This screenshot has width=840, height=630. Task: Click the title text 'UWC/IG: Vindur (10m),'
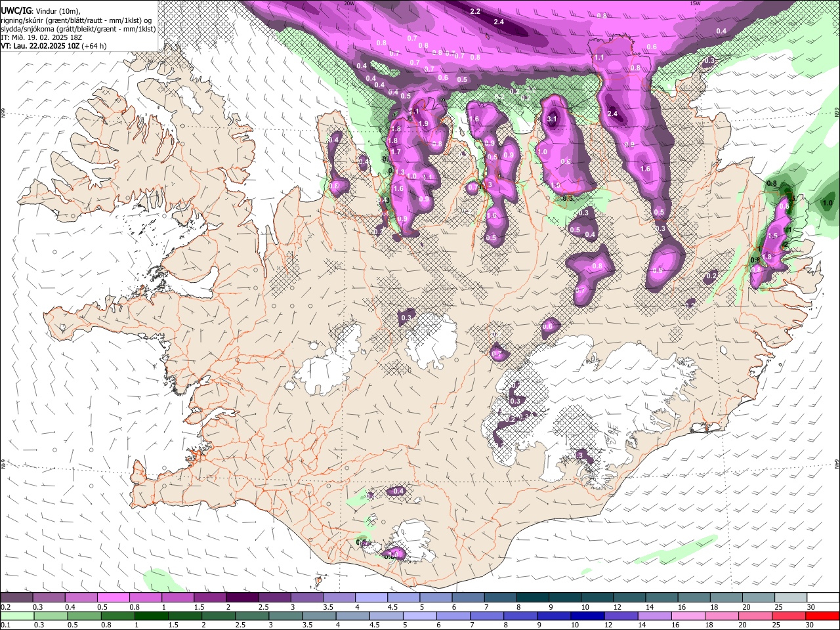point(40,11)
